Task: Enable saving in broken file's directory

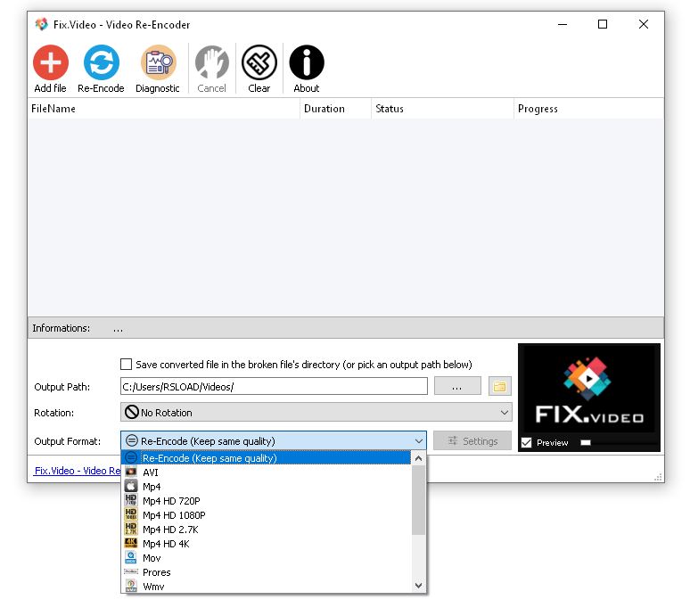Action: [127, 364]
